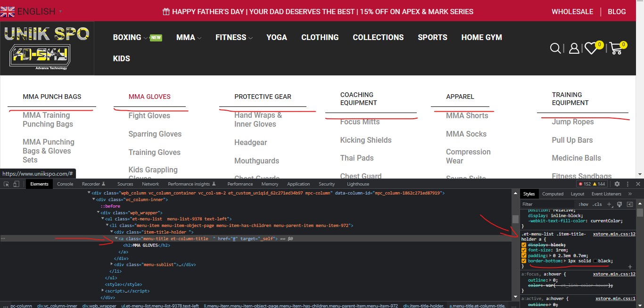This screenshot has width=644, height=308.
Task: Open the ENGLISH language dropdown
Action: (x=32, y=11)
